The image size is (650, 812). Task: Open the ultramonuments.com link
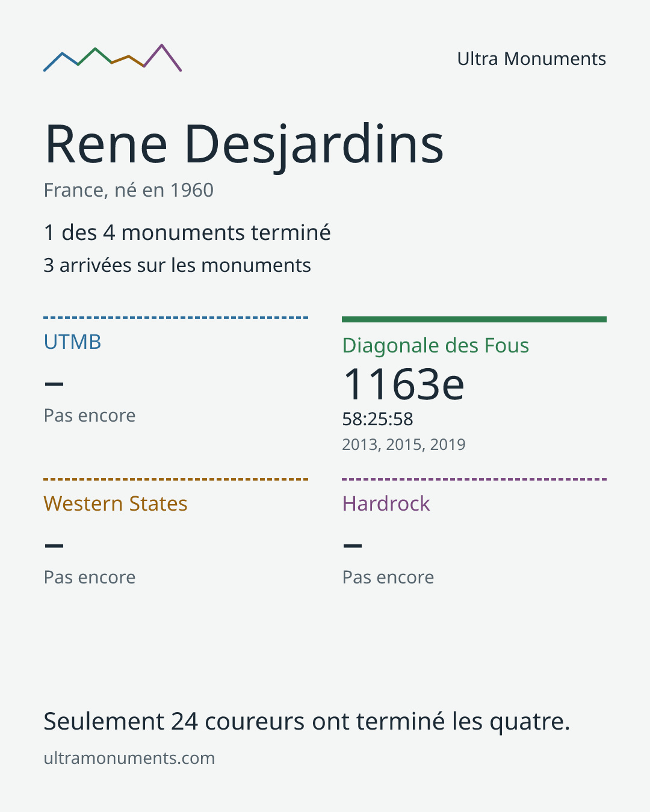[129, 758]
